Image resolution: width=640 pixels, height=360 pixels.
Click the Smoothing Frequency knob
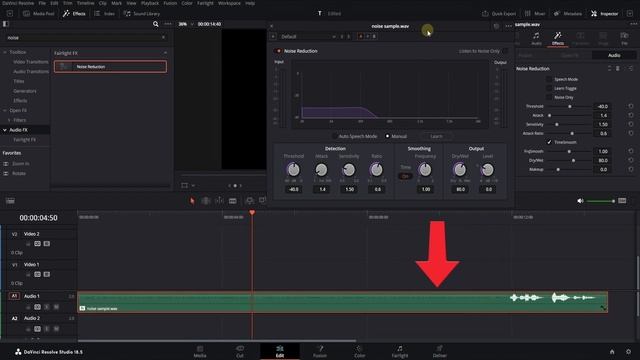(x=425, y=169)
